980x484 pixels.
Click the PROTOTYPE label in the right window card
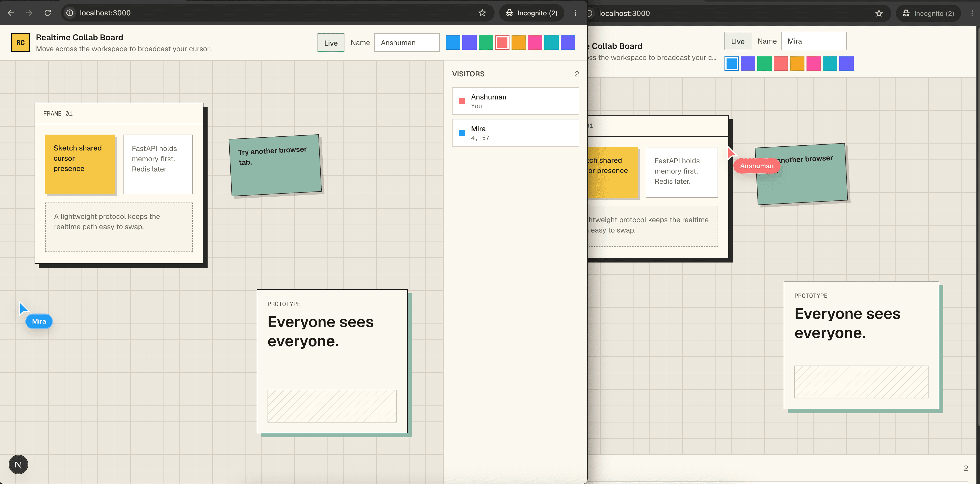tap(811, 296)
